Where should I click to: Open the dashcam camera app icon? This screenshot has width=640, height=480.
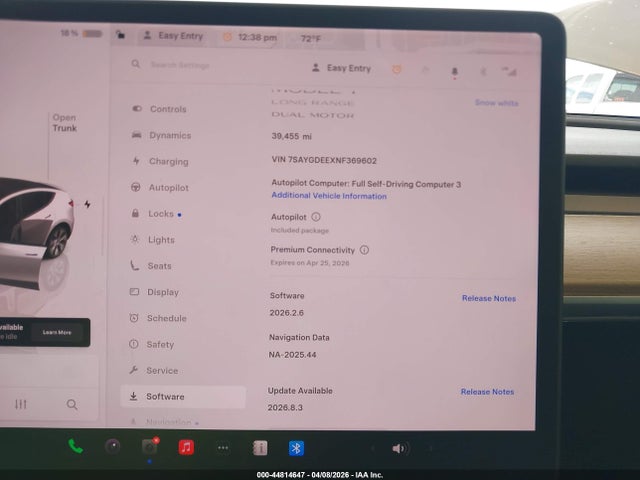click(x=150, y=447)
